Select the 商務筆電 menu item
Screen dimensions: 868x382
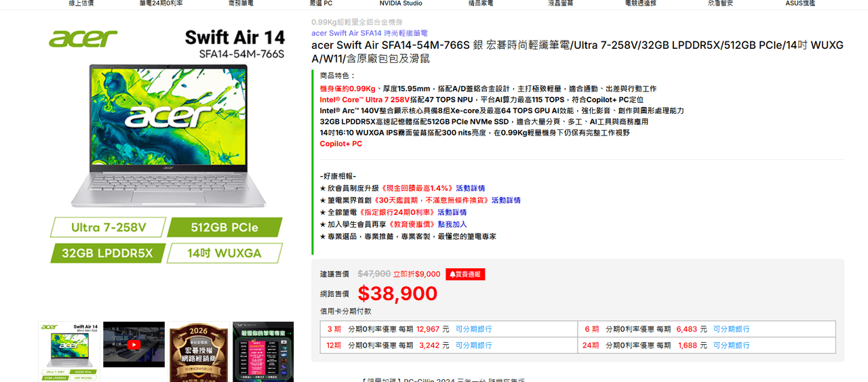[x=241, y=3]
